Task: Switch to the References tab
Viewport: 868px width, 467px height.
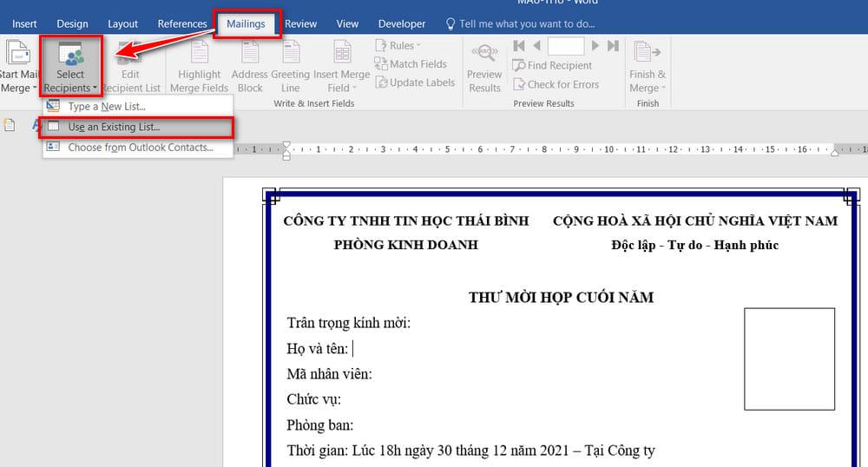Action: (x=182, y=24)
